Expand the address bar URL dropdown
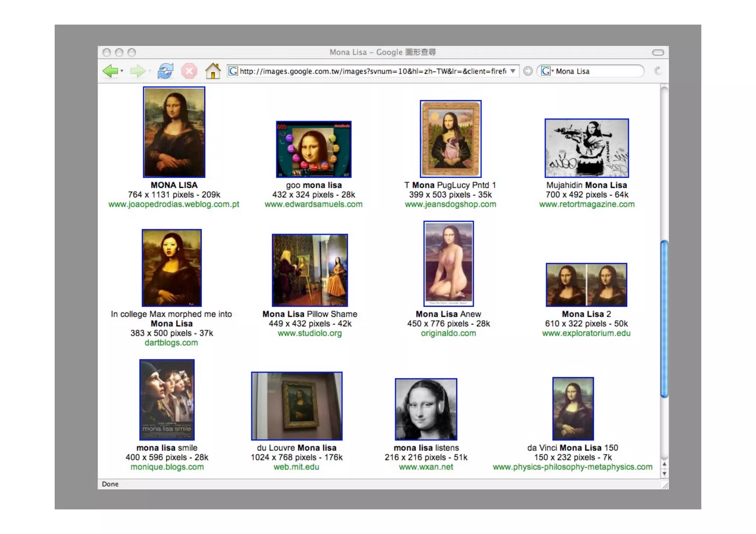 (513, 71)
